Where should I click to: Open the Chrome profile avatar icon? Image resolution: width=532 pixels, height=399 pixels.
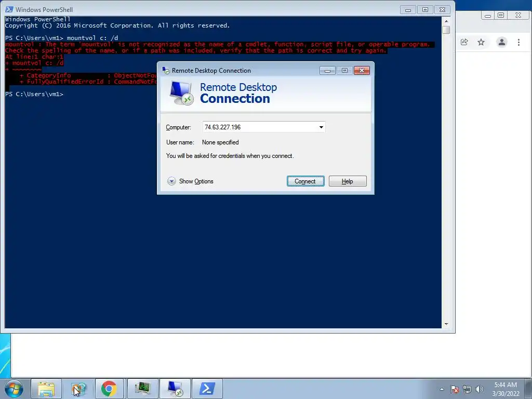[501, 42]
